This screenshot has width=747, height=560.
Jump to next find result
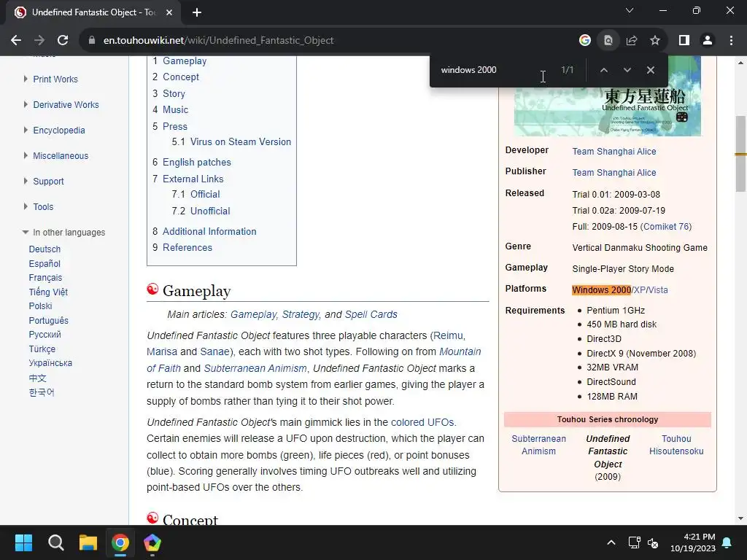coord(627,70)
